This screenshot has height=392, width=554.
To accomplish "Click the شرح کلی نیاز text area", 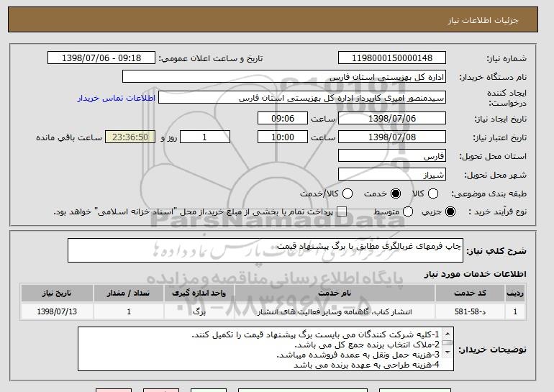I will coord(265,250).
